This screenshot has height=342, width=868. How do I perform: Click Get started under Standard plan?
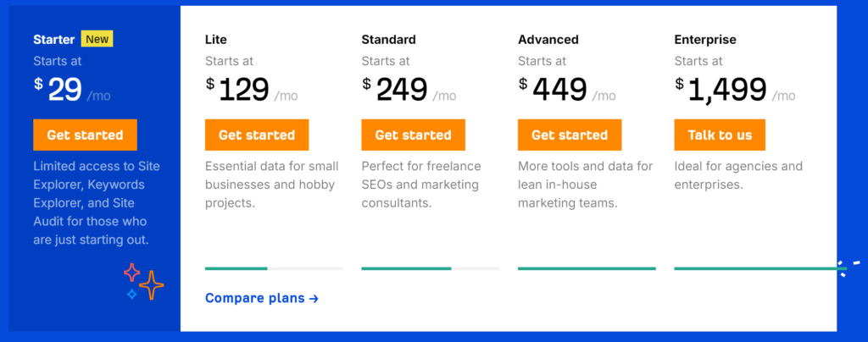[414, 135]
